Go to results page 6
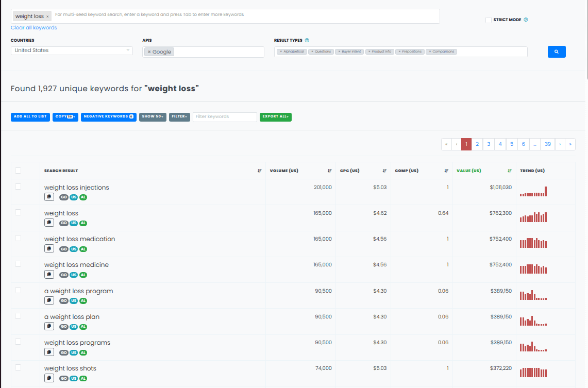This screenshot has width=588, height=388. pos(524,144)
